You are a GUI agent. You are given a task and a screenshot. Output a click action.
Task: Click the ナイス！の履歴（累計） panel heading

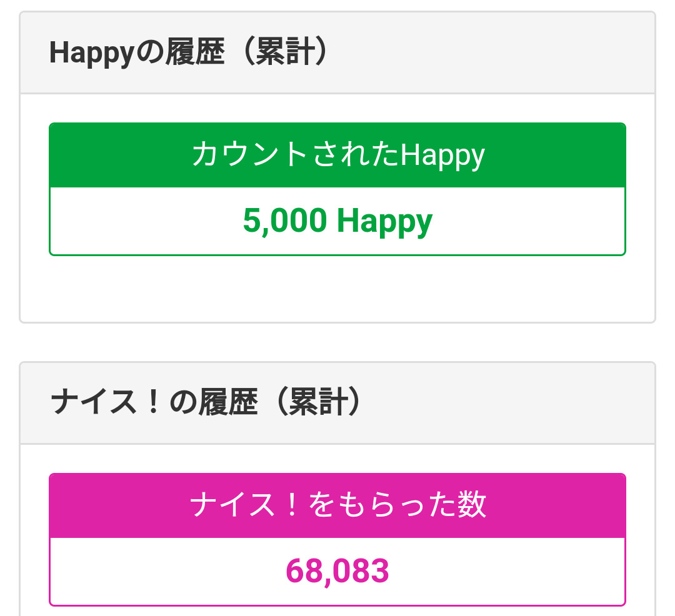coord(205,404)
